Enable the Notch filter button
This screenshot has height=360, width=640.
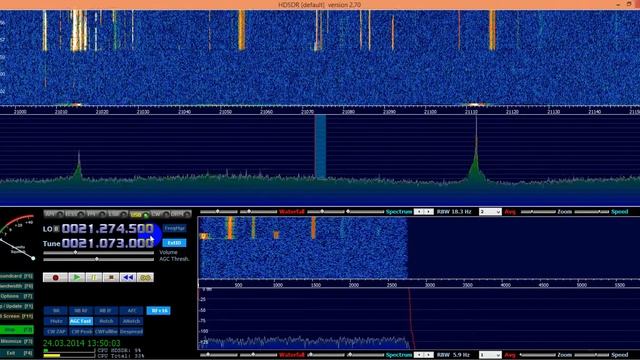coord(106,321)
